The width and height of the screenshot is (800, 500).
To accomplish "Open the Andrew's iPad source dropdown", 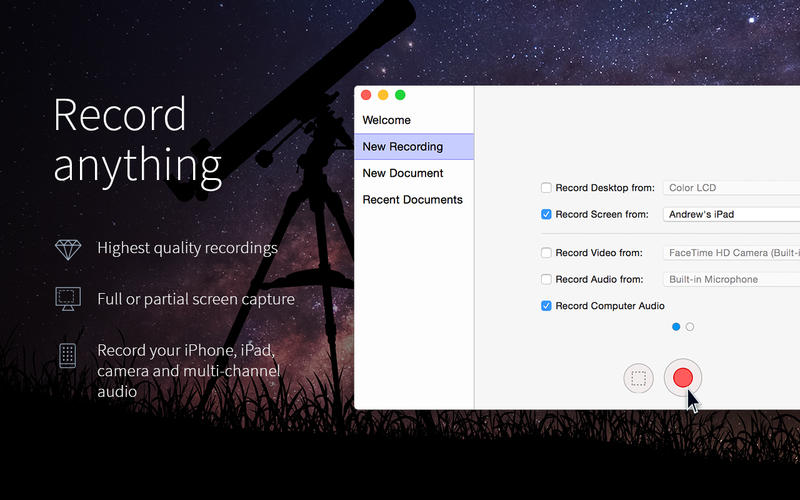I will click(730, 214).
